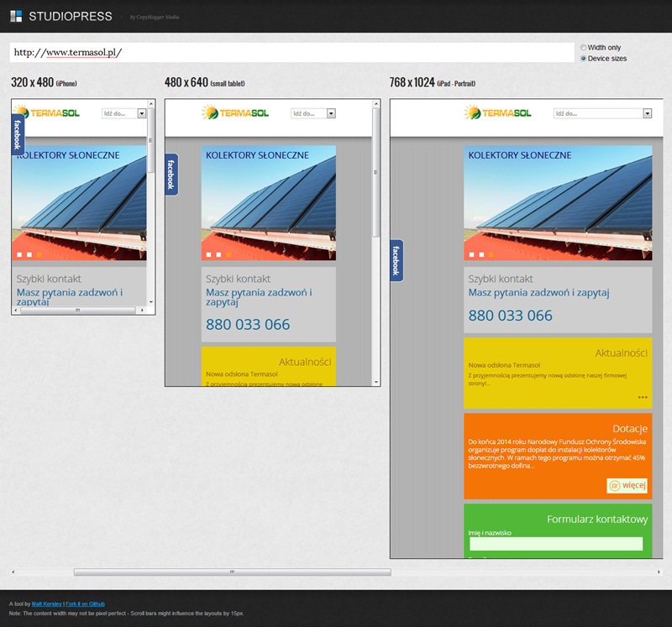Open the facebook tab in iPhone preview
The image size is (672, 627).
[17, 134]
